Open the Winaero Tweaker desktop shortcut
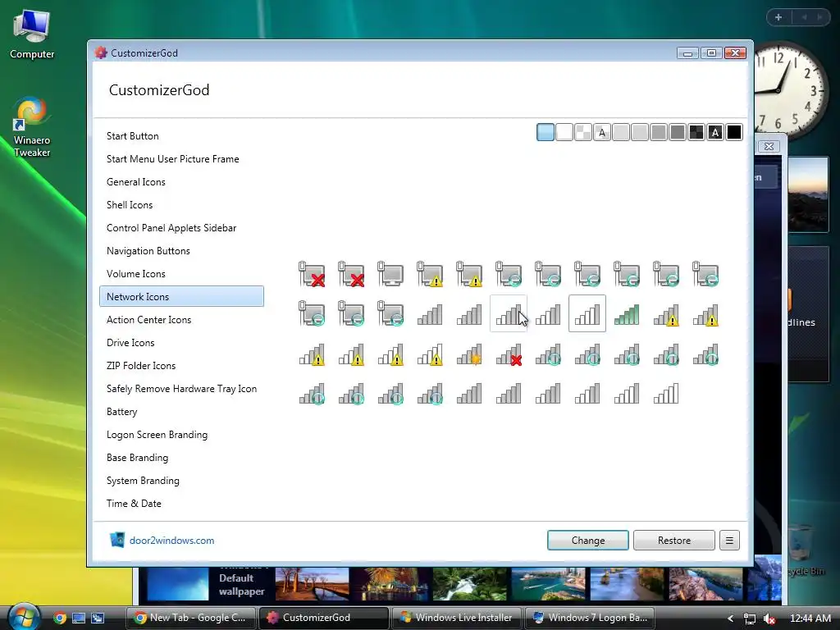 [32, 127]
